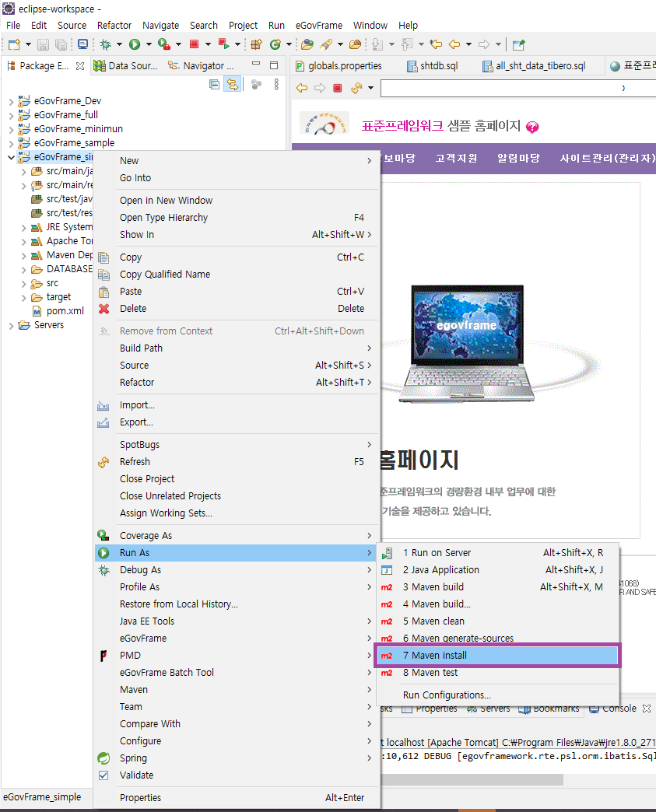Expand the eGovFrame_full project node
656x812 pixels.
click(x=12, y=115)
